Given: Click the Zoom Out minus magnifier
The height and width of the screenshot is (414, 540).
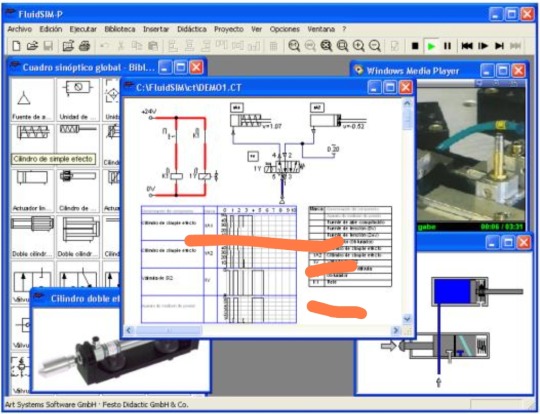Looking at the screenshot, I should (x=375, y=45).
